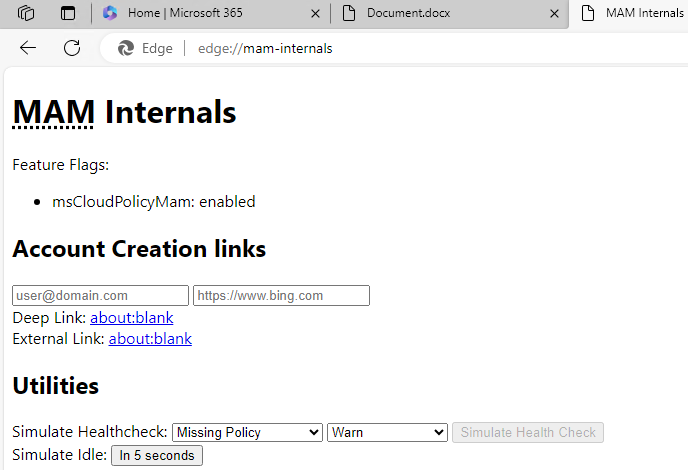688x470 pixels.
Task: Switch to Home | Microsoft 365 tab
Action: coord(211,13)
